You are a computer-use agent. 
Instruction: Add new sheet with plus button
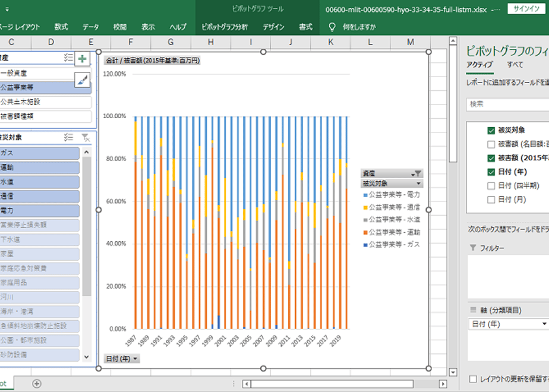tap(37, 384)
